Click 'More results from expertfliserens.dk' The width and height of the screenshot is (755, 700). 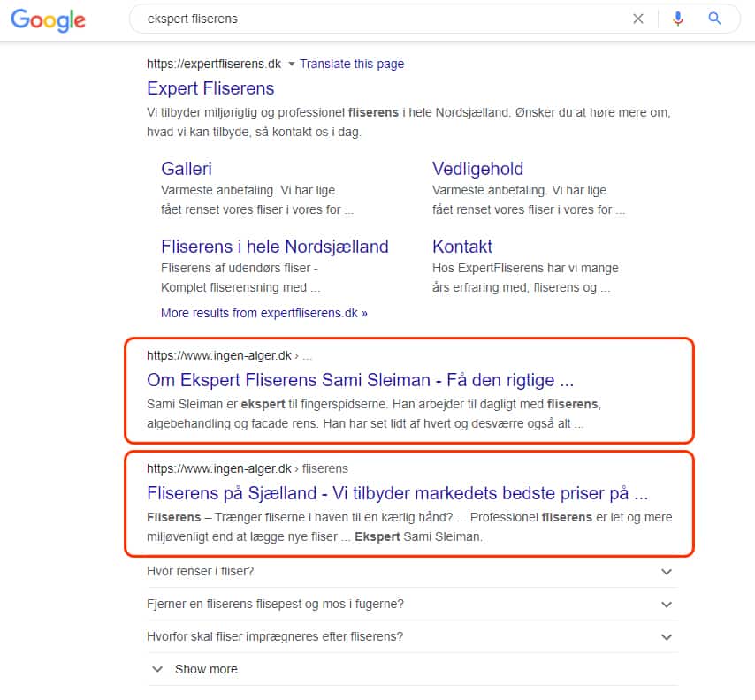click(264, 313)
